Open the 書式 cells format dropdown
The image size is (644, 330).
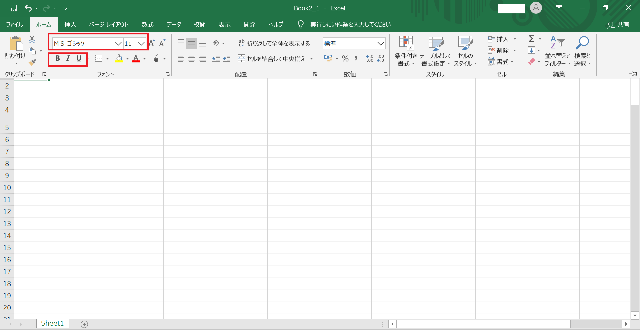(x=501, y=62)
